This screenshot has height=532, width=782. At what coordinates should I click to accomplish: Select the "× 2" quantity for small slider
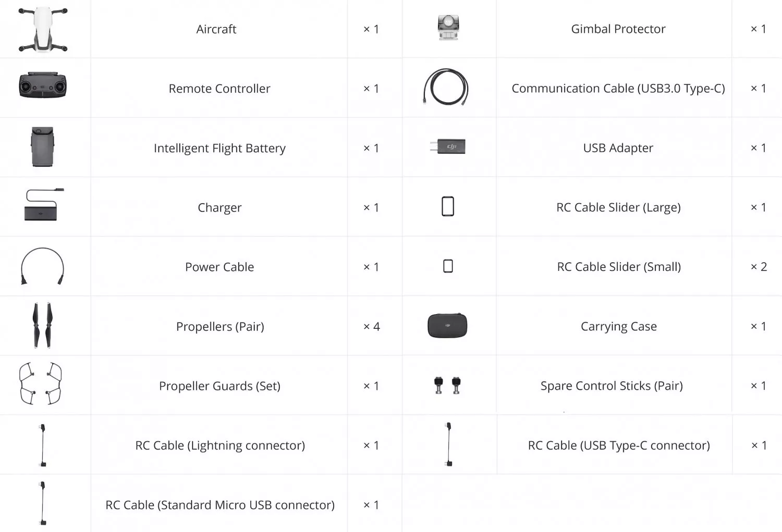click(759, 267)
